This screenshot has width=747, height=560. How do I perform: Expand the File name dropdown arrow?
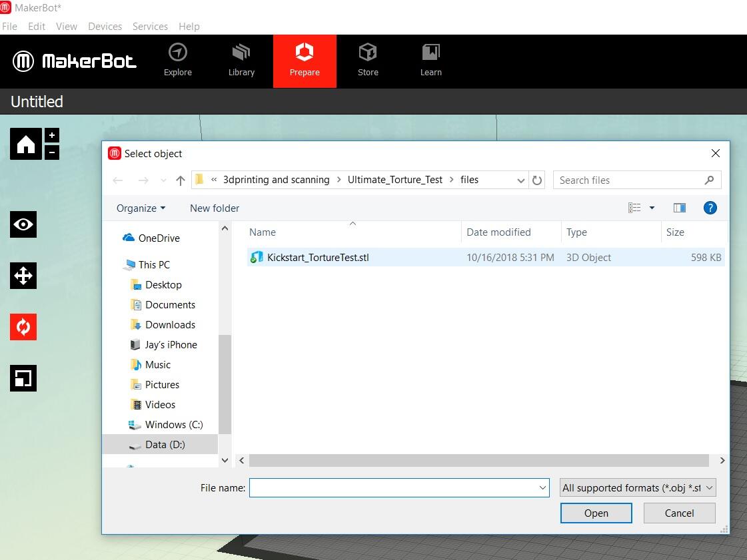point(542,488)
